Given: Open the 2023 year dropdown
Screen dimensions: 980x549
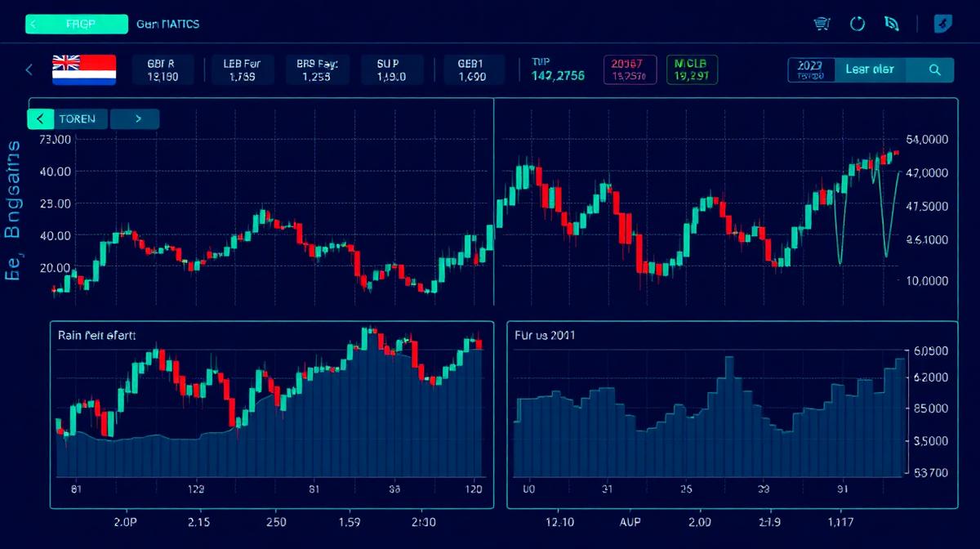Looking at the screenshot, I should 809,70.
